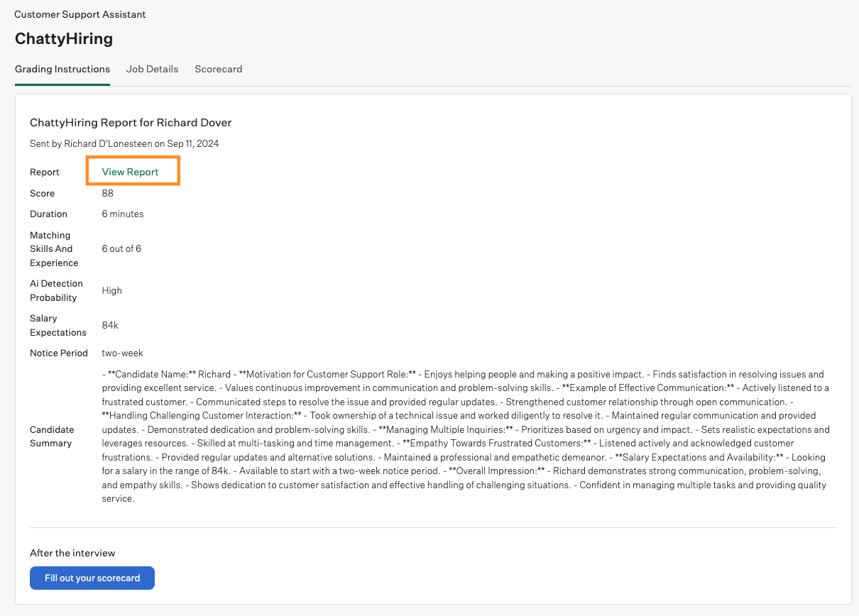The image size is (859, 616).
Task: Click the 'Ai Detection Probability' label
Action: (56, 290)
